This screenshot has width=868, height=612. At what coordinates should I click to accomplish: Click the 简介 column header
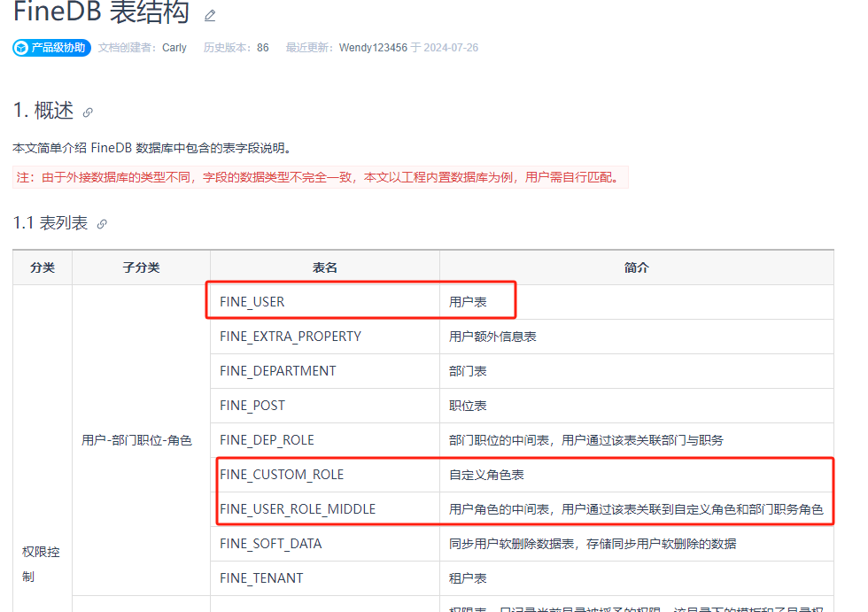click(637, 267)
